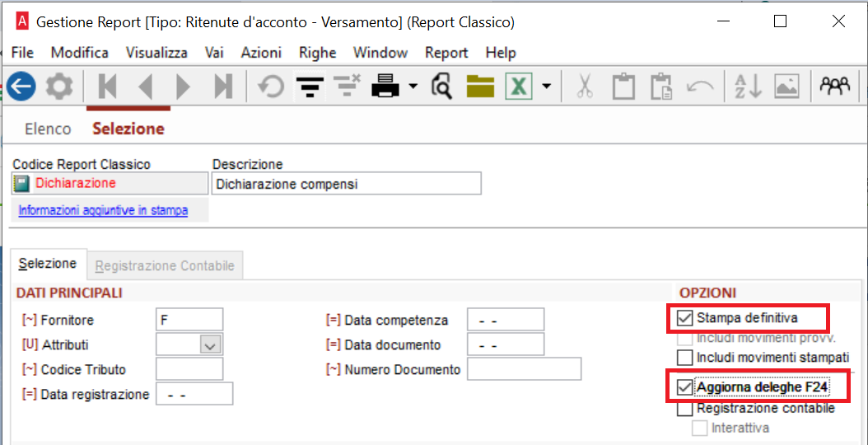Click the image icon in toolbar

coord(786,87)
